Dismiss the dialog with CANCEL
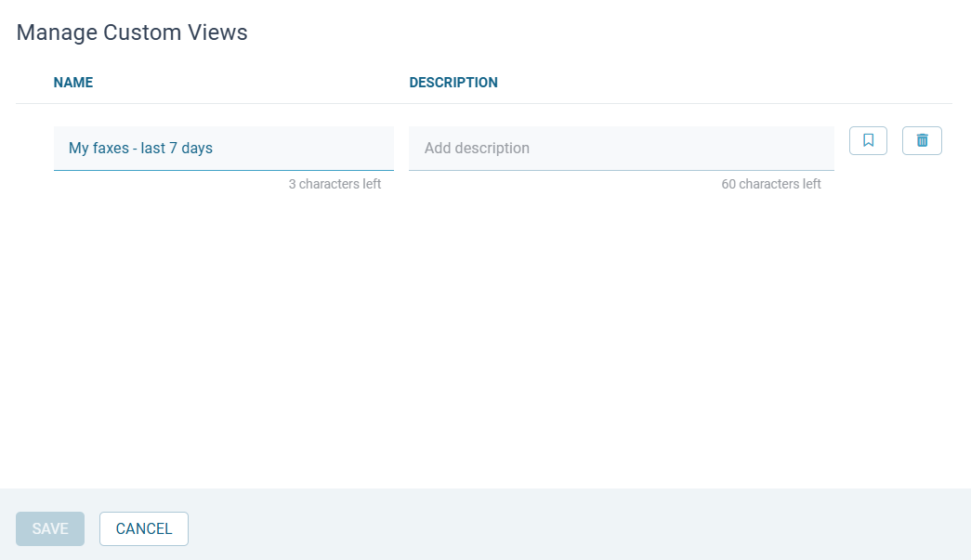This screenshot has width=971, height=560. coord(143,528)
